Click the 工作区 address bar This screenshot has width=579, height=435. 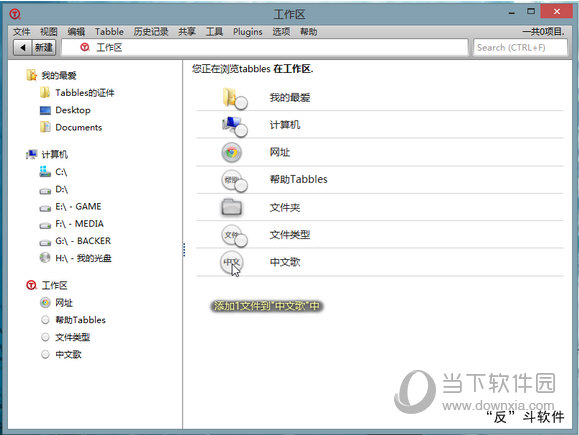pos(265,48)
